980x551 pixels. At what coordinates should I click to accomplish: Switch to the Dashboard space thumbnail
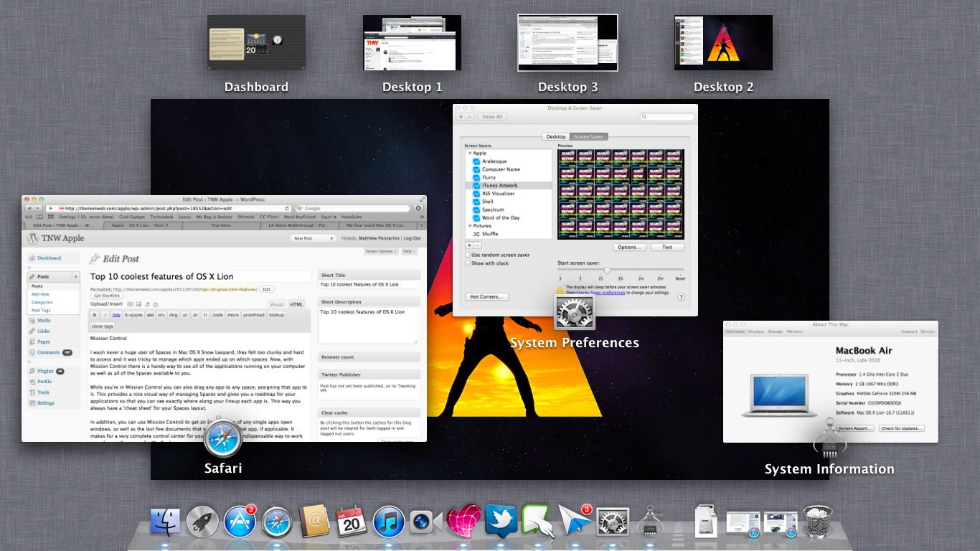(x=256, y=43)
